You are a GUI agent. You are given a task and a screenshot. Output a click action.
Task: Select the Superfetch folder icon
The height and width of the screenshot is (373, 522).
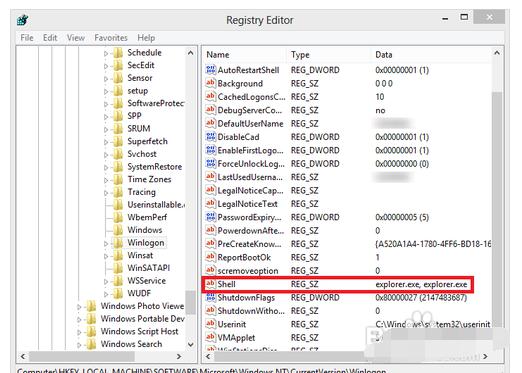click(118, 141)
